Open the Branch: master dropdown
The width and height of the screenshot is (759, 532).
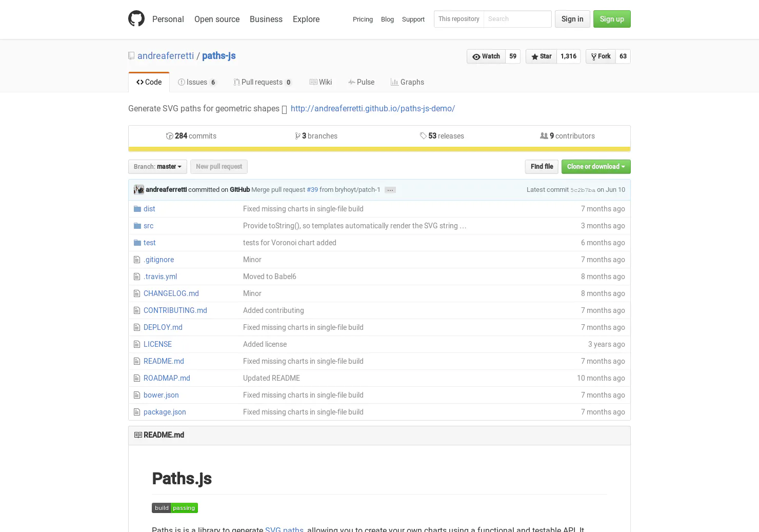pyautogui.click(x=157, y=167)
